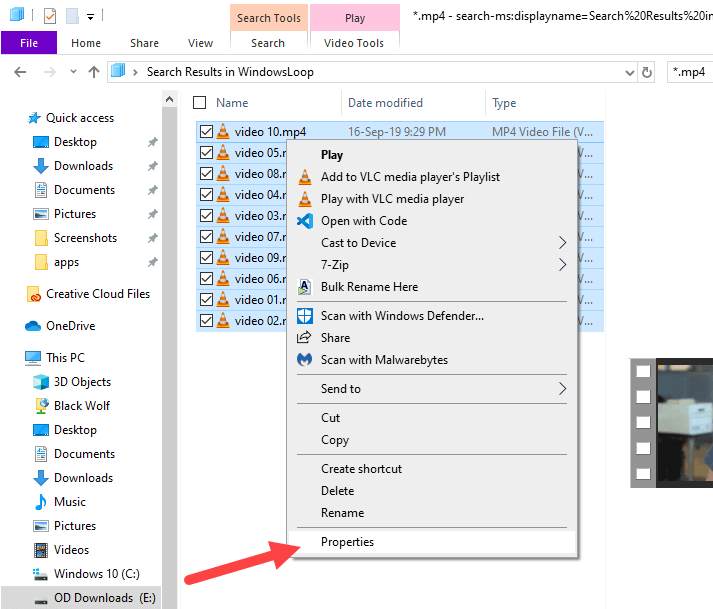Open Properties from the context menu

click(432, 542)
